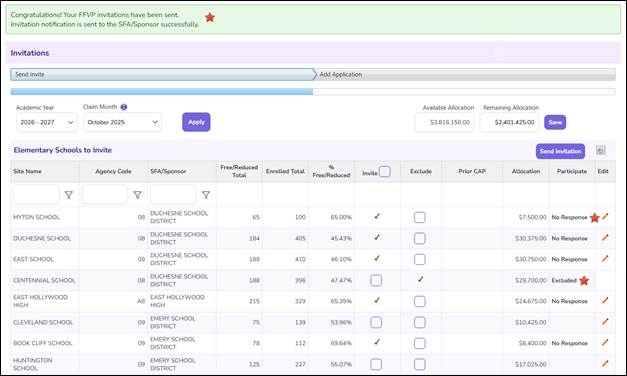Check Invite box for Centennial School

tap(376, 280)
